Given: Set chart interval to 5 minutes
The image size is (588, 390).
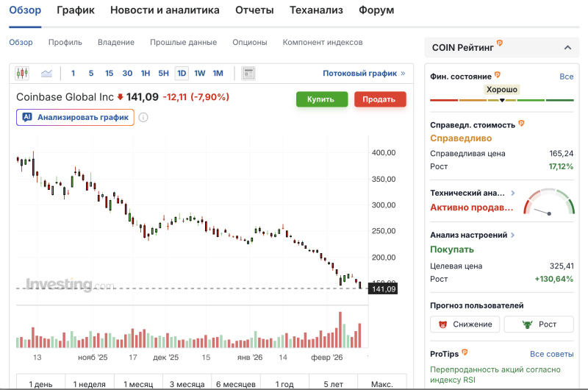Looking at the screenshot, I should tap(91, 73).
